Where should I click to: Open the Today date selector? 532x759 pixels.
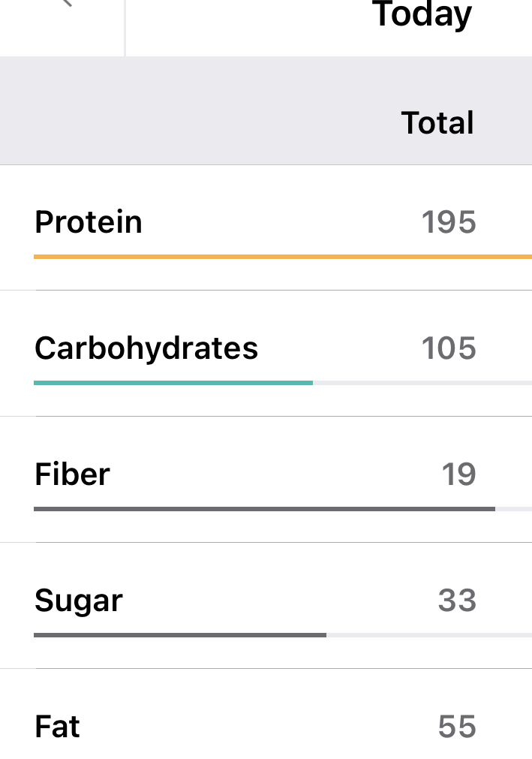coord(422,14)
